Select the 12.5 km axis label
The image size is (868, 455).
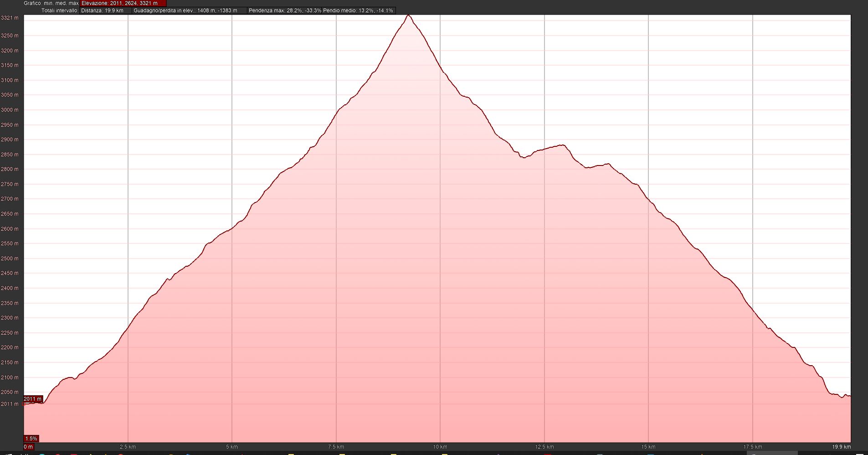pos(544,447)
